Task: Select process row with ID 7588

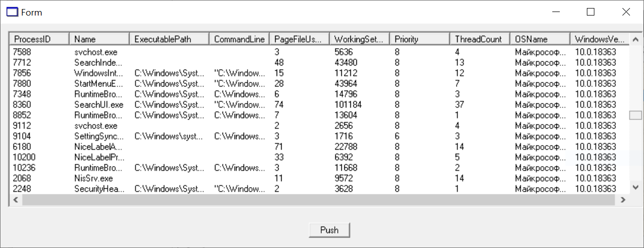Action: click(319, 52)
